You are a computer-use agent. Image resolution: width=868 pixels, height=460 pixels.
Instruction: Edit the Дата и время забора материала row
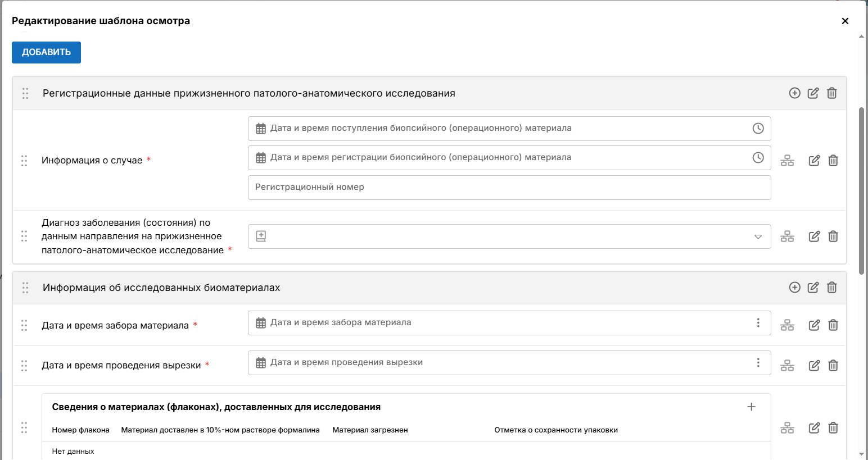[814, 325]
